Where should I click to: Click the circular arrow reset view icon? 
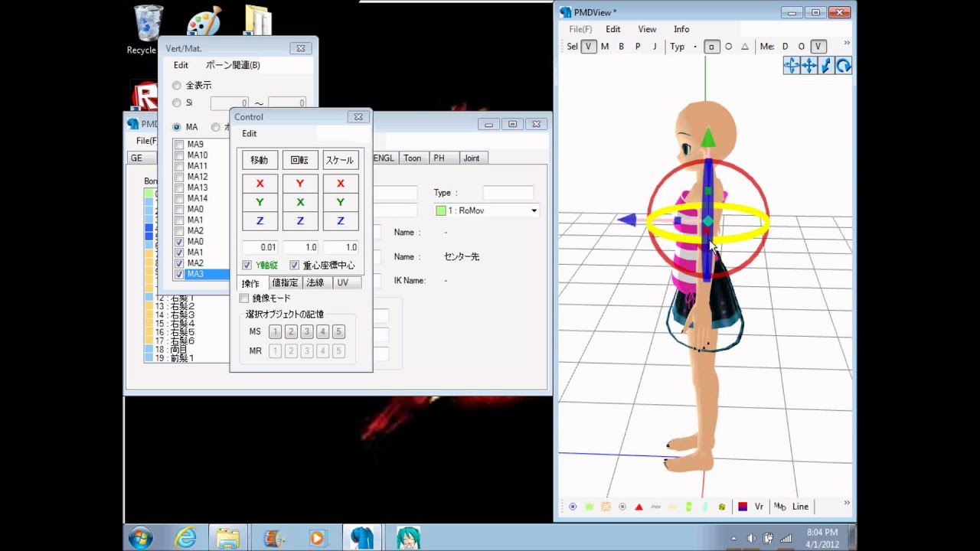coord(843,66)
